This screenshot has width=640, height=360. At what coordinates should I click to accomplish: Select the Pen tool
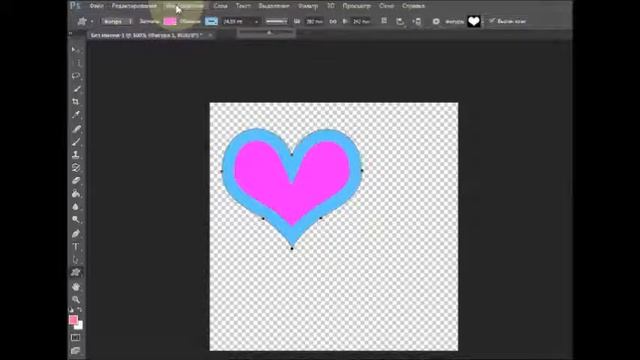[x=76, y=234]
